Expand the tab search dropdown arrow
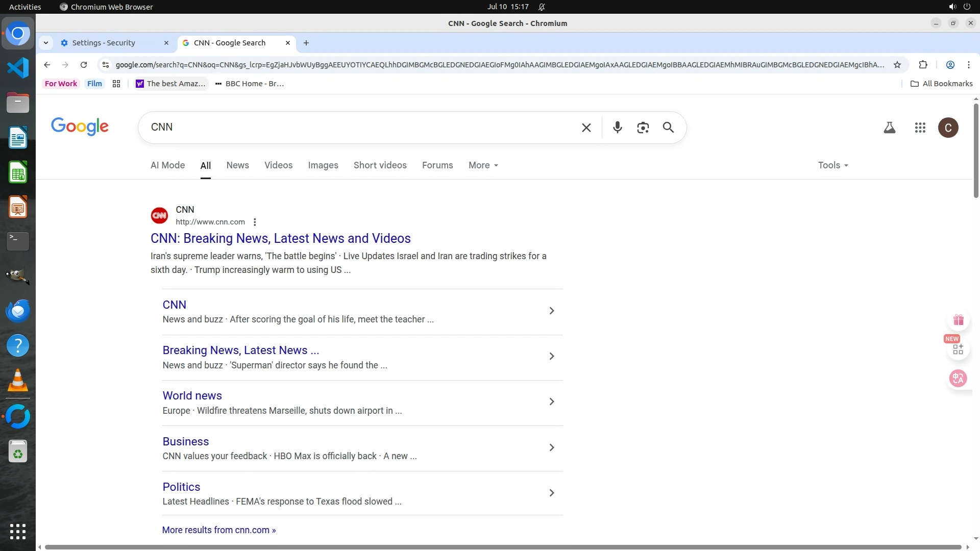Screen dimensions: 980x551 46,43
